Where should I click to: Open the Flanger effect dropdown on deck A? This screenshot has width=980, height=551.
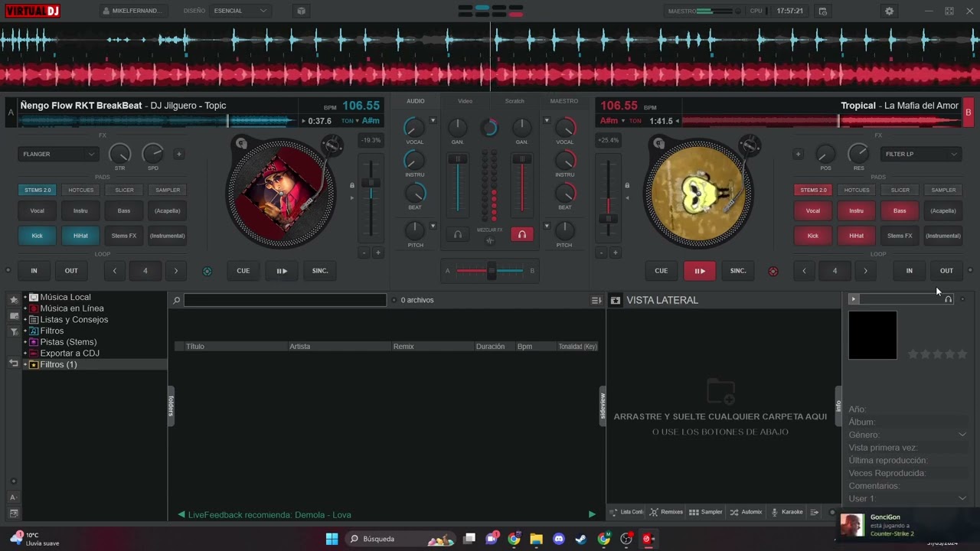coord(58,154)
